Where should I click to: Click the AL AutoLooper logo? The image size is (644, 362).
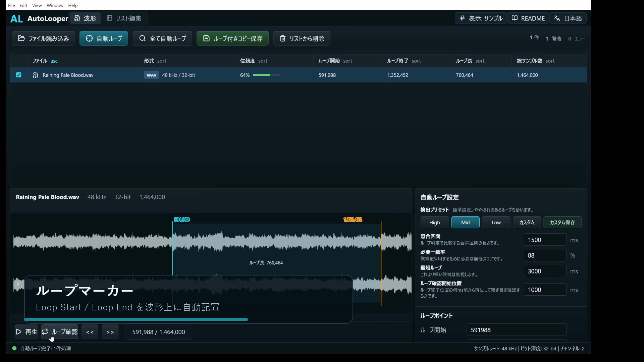click(x=39, y=18)
